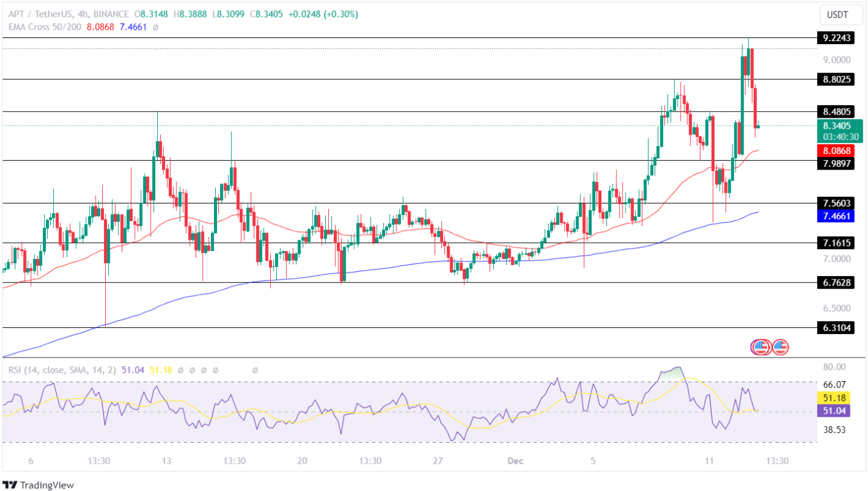Click the 66.07 RSI axis level

click(835, 383)
